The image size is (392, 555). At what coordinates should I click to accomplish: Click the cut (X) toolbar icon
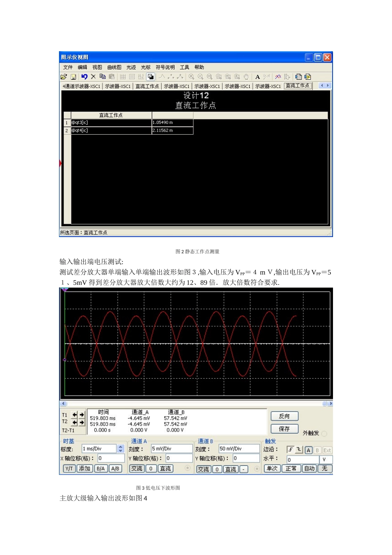click(93, 77)
